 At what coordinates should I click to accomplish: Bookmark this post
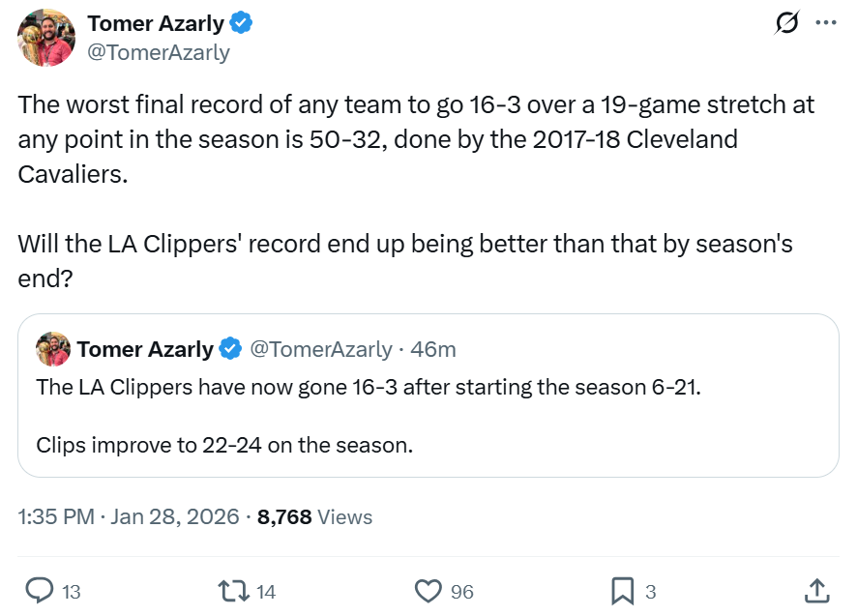point(623,590)
